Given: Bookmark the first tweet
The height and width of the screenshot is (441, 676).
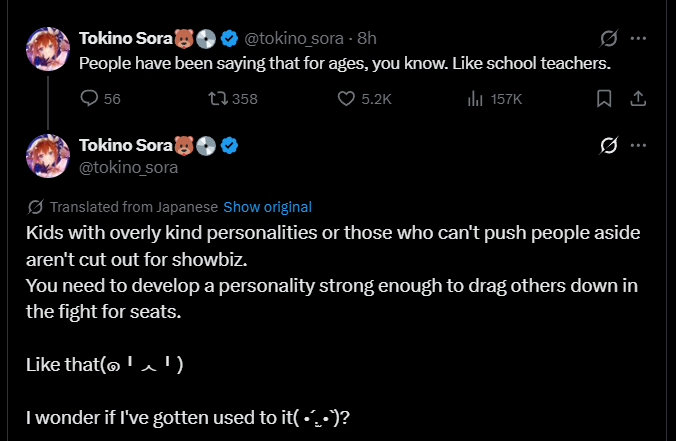Looking at the screenshot, I should coord(604,99).
